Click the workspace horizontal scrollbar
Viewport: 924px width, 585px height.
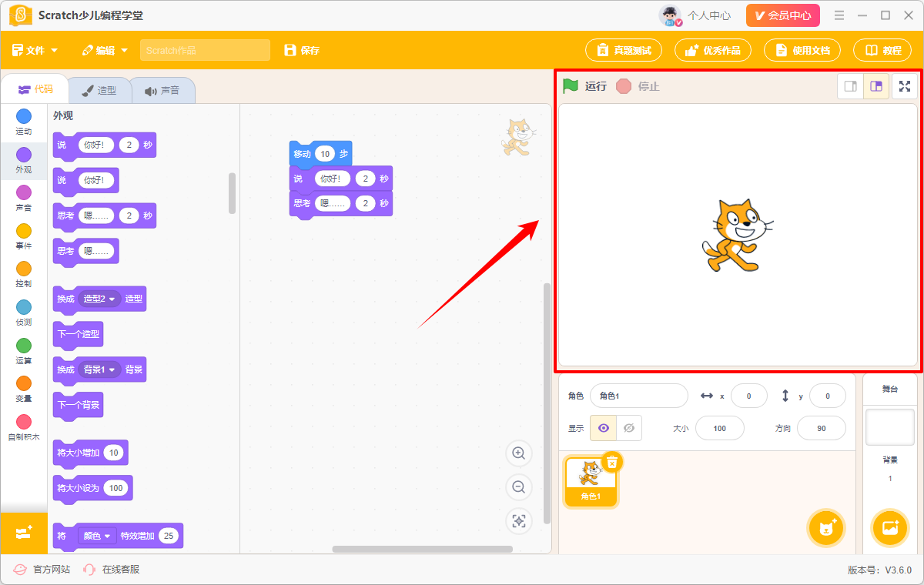[x=422, y=549]
